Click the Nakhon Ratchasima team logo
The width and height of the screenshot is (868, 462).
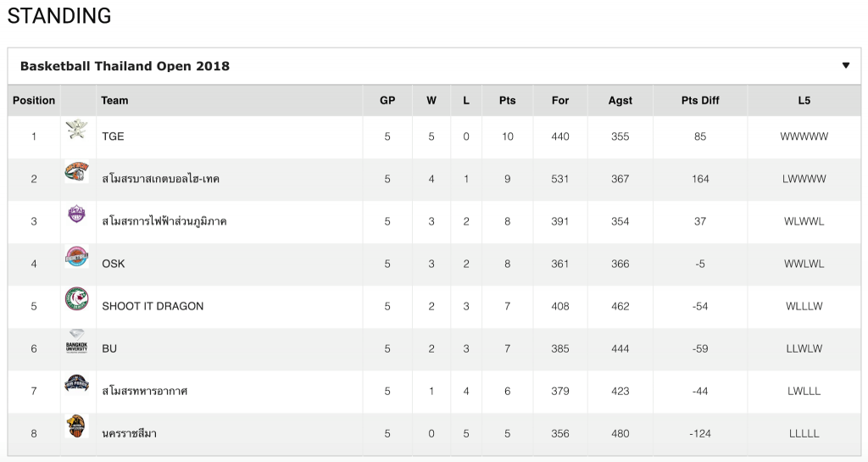point(77,426)
